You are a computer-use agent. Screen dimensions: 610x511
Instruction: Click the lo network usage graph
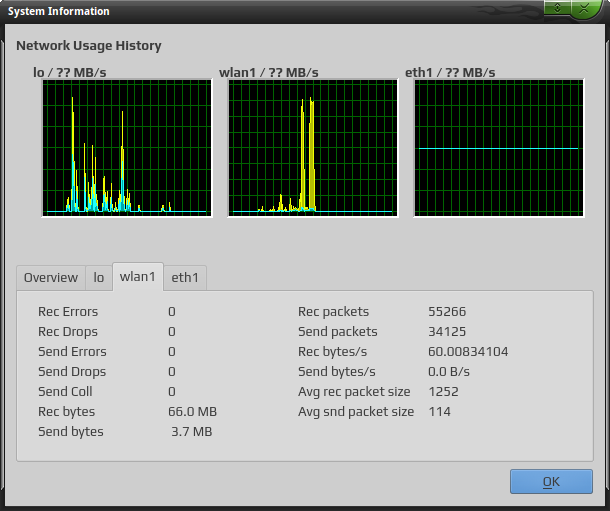pyautogui.click(x=127, y=148)
